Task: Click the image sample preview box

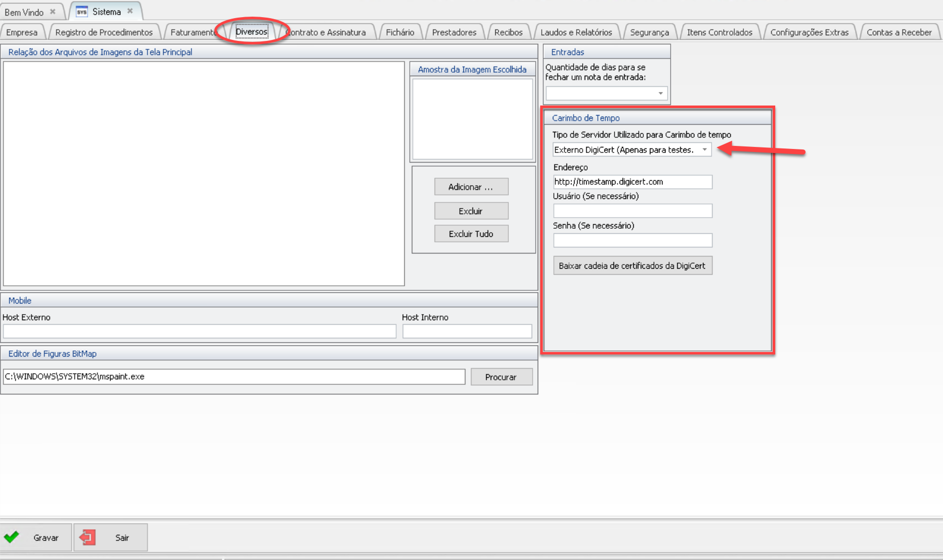Action: pyautogui.click(x=472, y=119)
